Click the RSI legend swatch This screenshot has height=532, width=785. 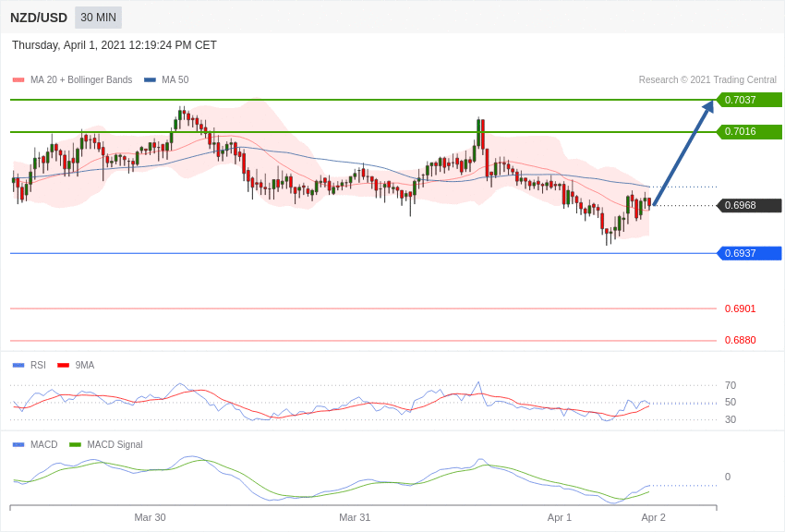point(18,366)
